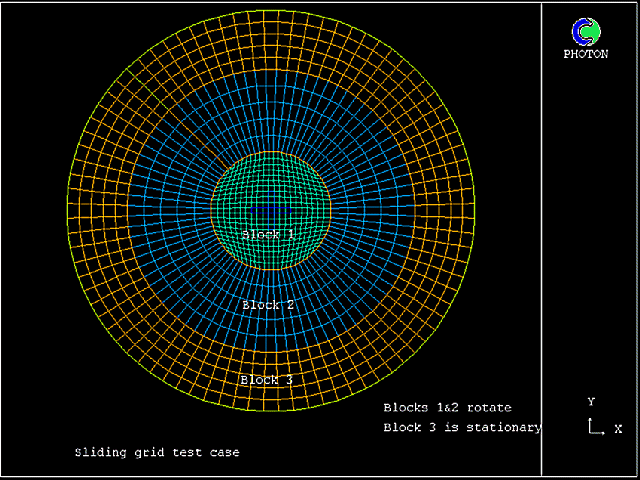Pick the orange outer mesh ring below Block 3 label
Viewport: 640px width, 480px height.
pos(271,397)
